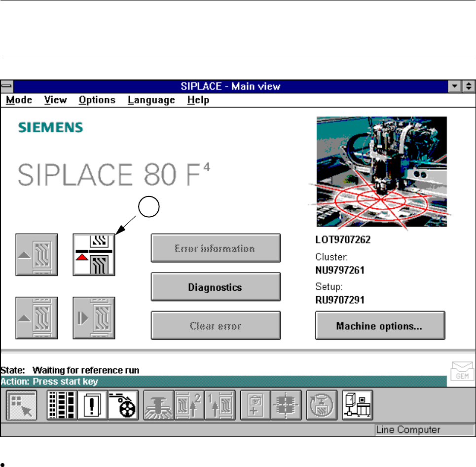Screen dimensions: 476x467
Task: Select the component reel toolbar icon
Action: (123, 405)
